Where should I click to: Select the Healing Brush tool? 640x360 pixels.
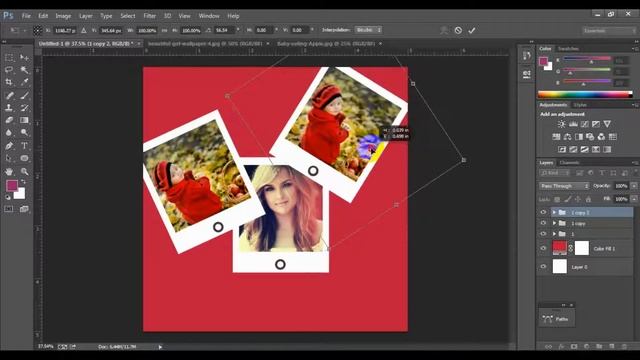pos(9,96)
